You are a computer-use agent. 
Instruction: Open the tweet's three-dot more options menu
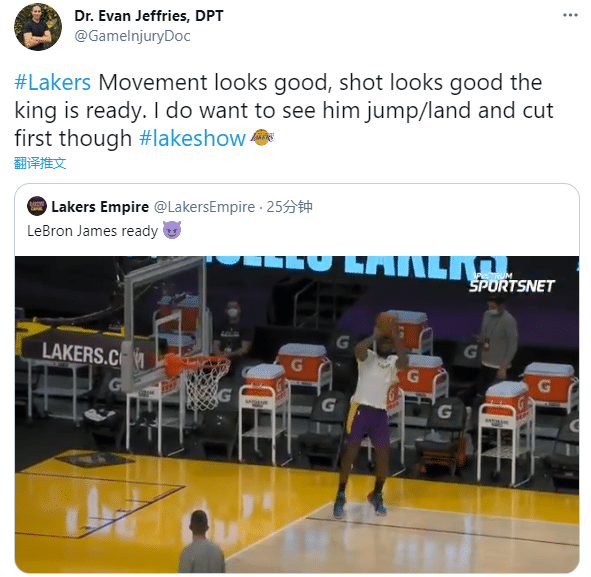(570, 15)
